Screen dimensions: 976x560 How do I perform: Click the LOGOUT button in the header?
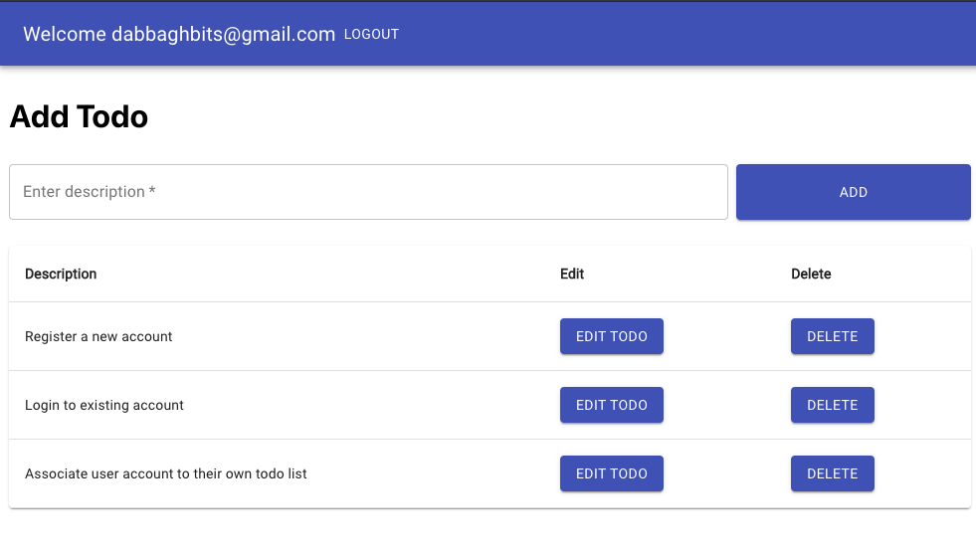pyautogui.click(x=371, y=34)
